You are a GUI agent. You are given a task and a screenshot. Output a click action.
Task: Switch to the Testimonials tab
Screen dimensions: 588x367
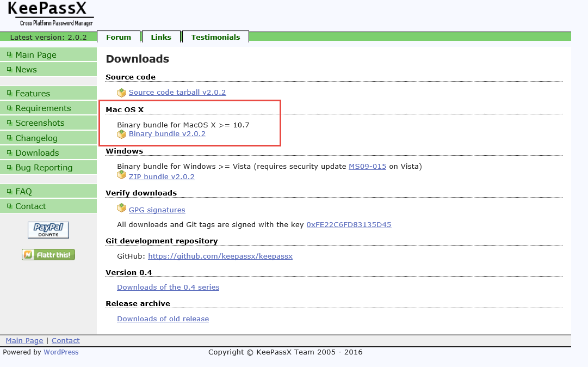point(215,37)
